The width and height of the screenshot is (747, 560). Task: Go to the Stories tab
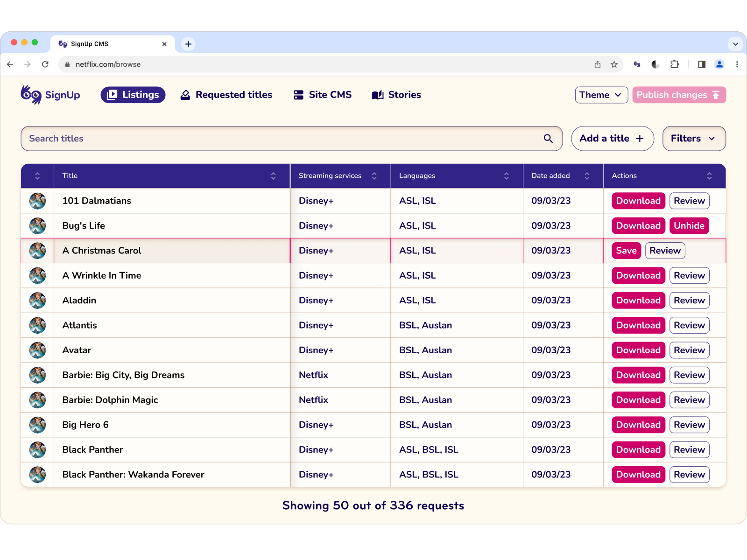click(x=396, y=95)
